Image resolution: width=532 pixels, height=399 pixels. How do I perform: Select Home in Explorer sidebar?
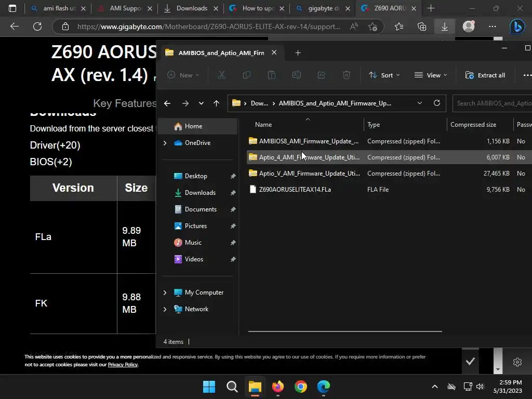[x=198, y=126]
